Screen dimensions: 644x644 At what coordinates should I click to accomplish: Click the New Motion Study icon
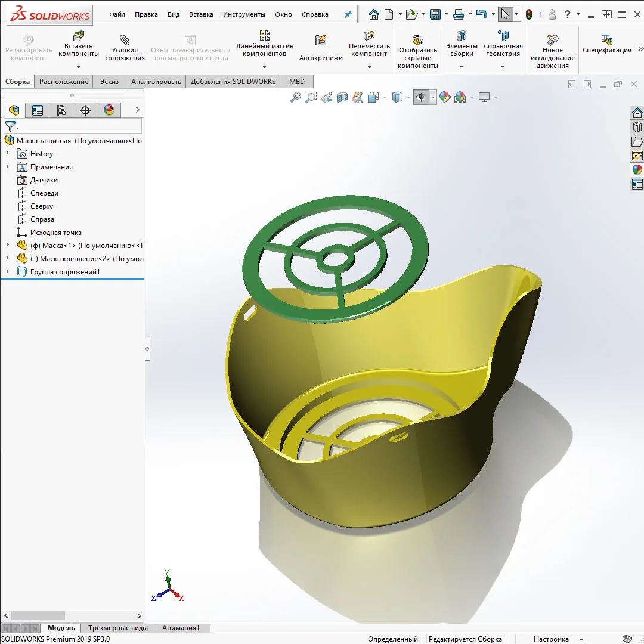click(553, 41)
